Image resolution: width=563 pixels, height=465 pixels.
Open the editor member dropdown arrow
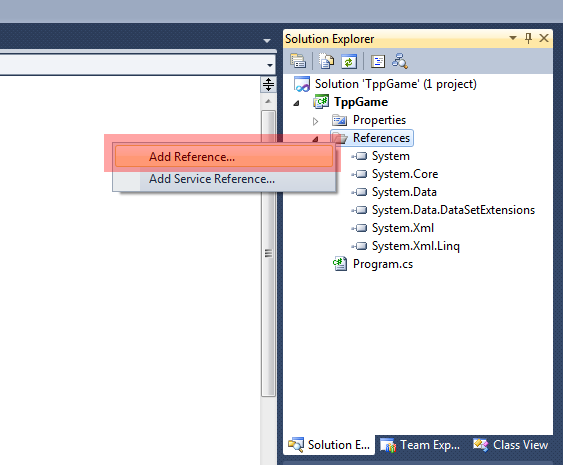[270, 65]
